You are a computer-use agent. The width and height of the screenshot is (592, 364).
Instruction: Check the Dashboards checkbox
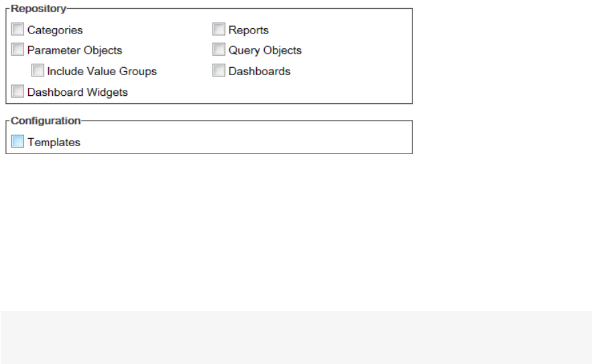point(219,70)
